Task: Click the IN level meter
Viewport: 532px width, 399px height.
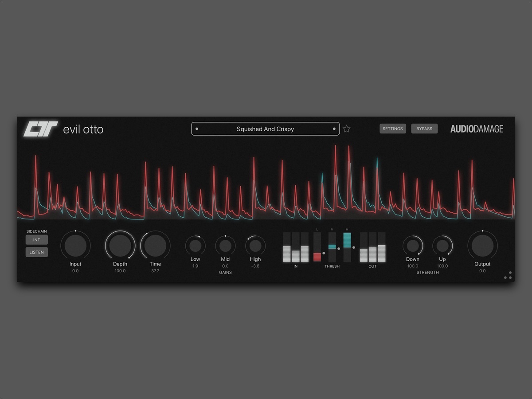Action: pyautogui.click(x=296, y=247)
